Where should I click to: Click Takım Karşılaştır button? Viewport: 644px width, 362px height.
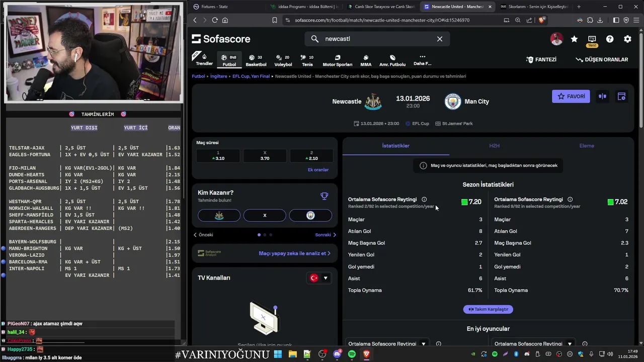click(x=488, y=309)
